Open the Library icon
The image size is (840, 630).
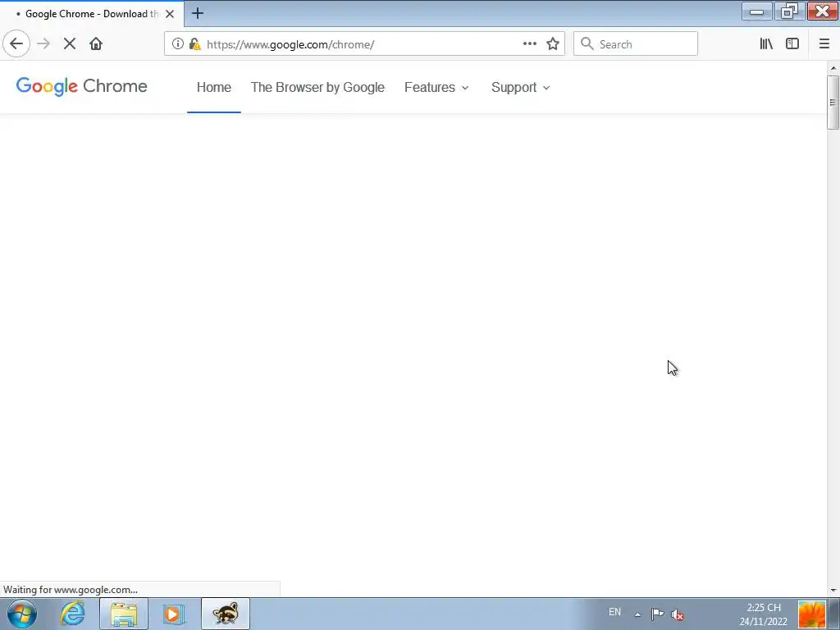[766, 44]
